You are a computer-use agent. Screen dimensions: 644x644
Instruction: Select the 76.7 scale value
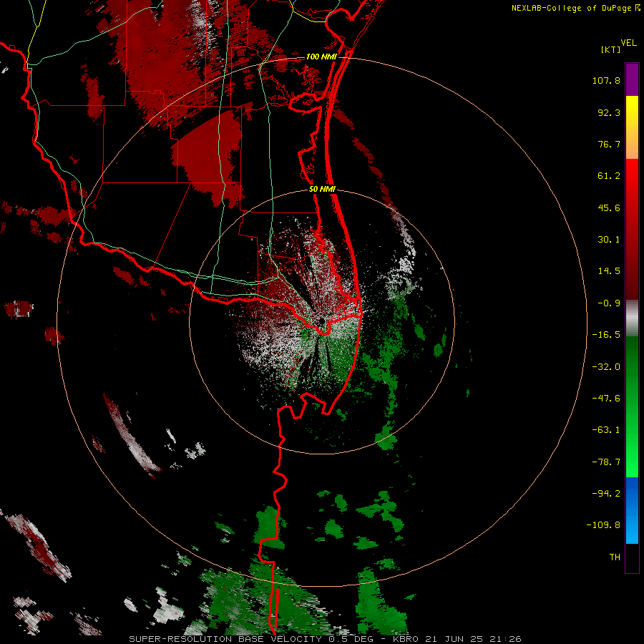(x=609, y=144)
